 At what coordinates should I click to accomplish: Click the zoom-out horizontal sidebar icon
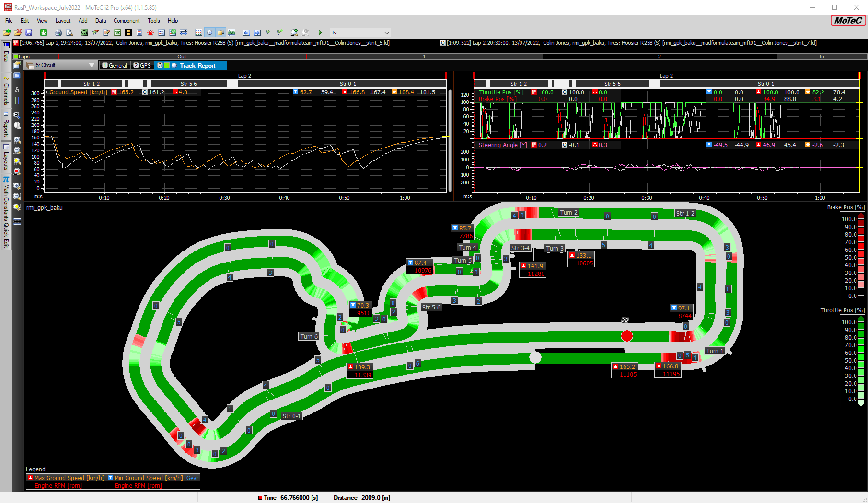coord(17,150)
